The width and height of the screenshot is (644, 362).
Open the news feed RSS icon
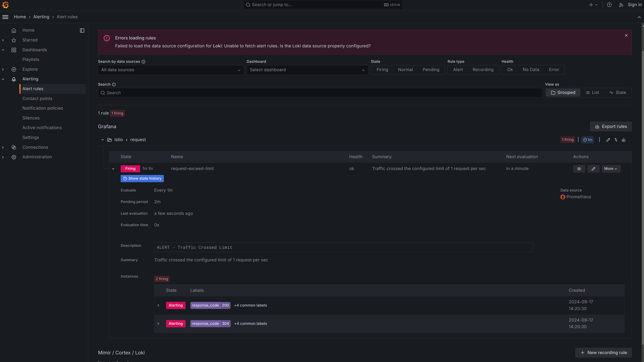tap(621, 5)
